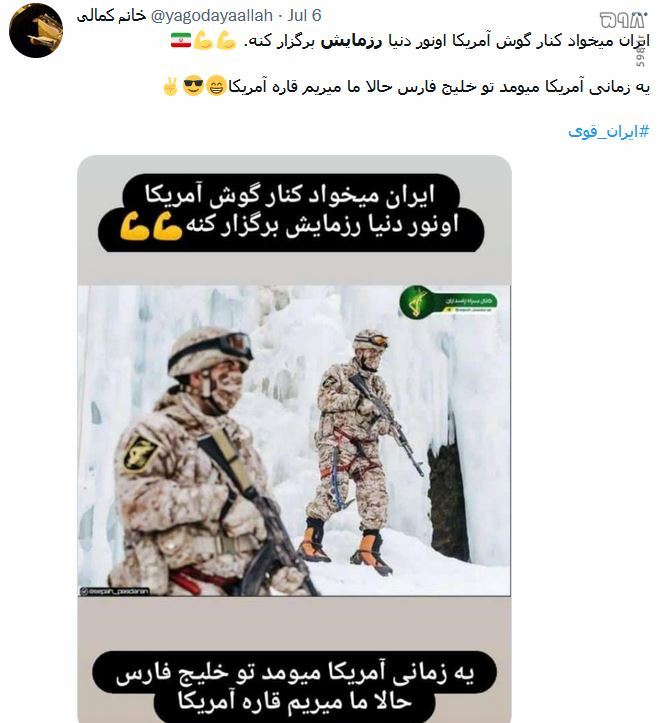Click the victory hand emoji
This screenshot has height=723, width=661.
point(171,86)
